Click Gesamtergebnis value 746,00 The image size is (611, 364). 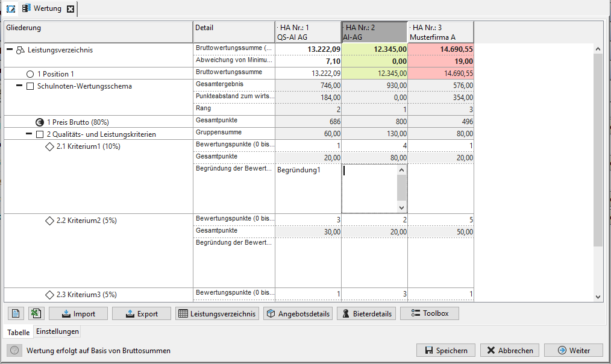(x=309, y=86)
